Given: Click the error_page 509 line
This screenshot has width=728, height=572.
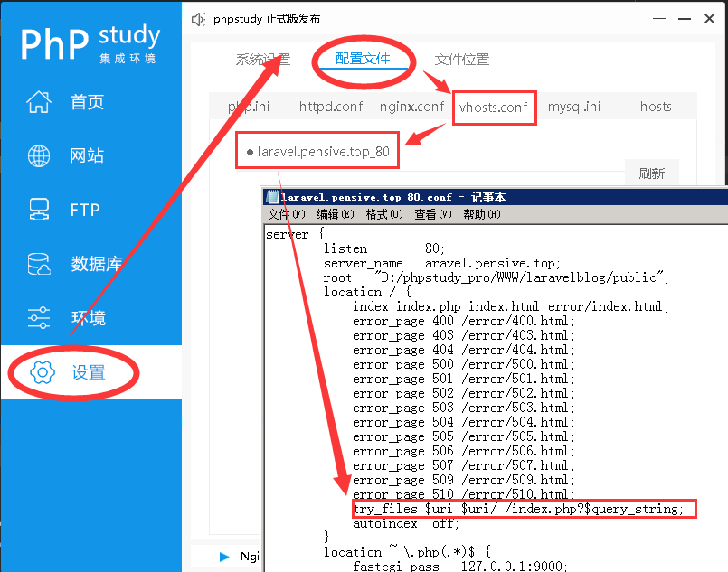Looking at the screenshot, I should [464, 480].
